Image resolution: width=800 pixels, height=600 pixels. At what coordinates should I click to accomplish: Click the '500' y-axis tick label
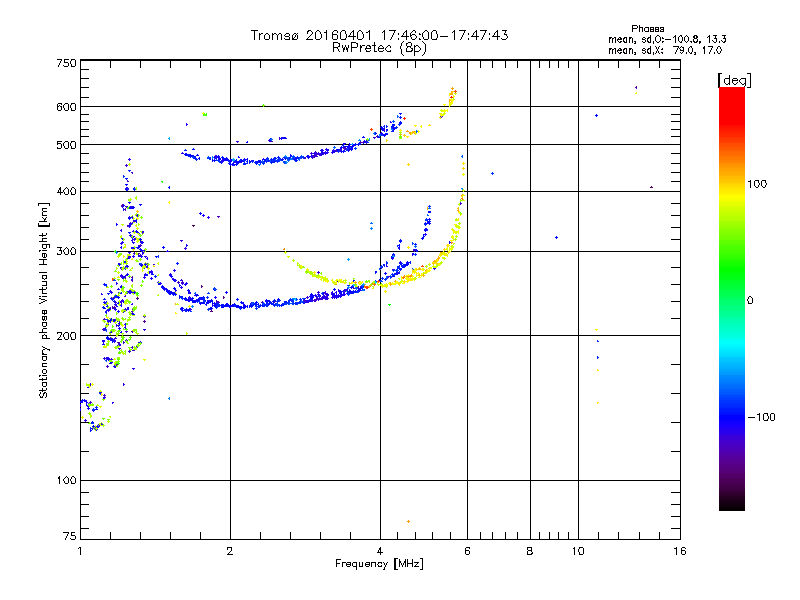coord(66,145)
